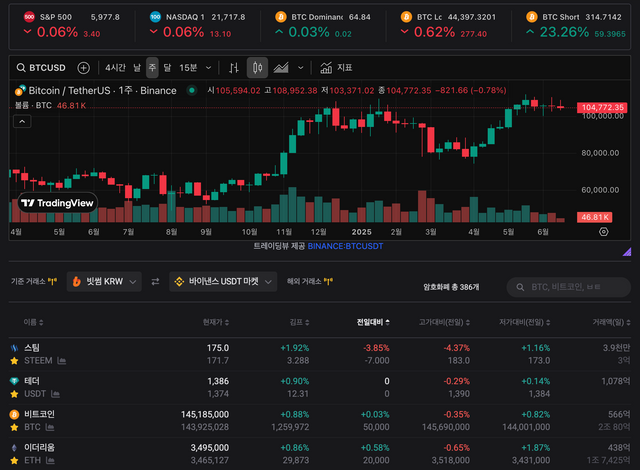Click the Tether coin logo

[14, 381]
